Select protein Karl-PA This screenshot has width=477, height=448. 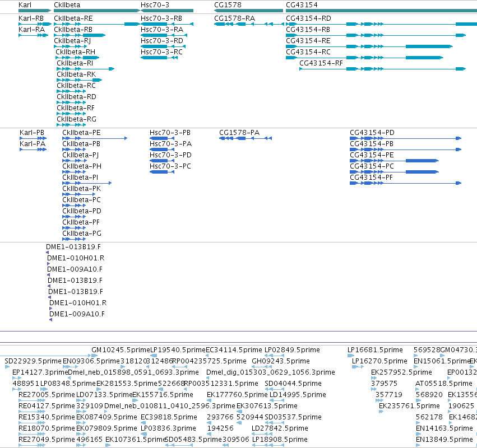coord(33,150)
